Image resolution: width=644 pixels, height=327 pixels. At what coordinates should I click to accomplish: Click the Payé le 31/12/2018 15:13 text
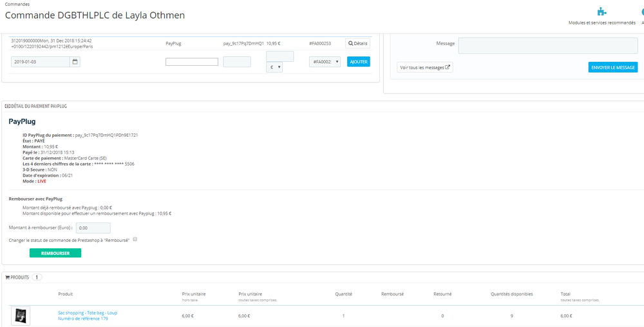click(48, 152)
